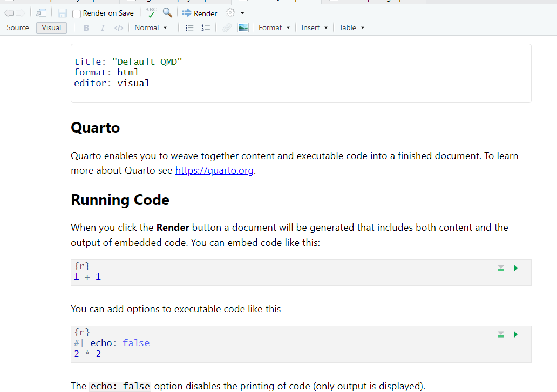557x392 pixels.
Task: Place cursor in the 2 * 2 code line
Action: 87,354
